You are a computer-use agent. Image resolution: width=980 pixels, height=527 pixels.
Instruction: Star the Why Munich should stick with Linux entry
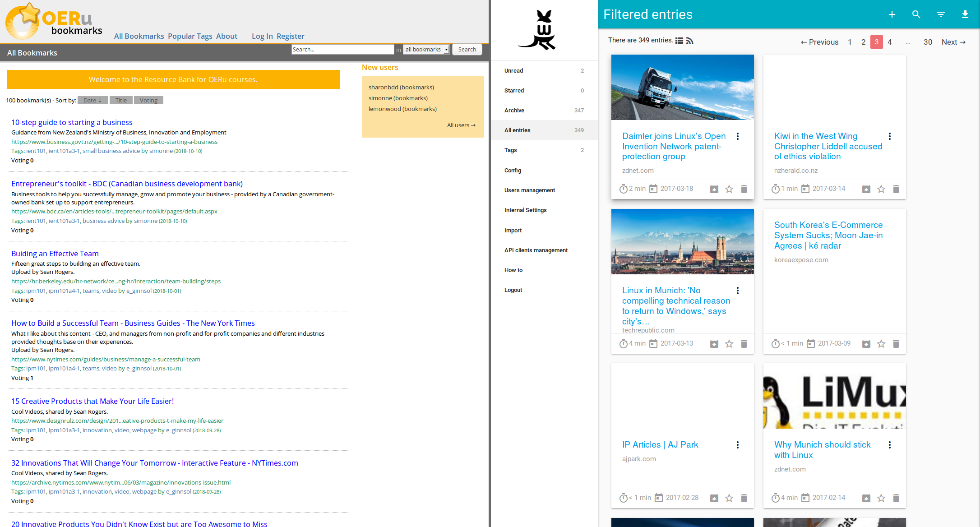[x=881, y=498]
